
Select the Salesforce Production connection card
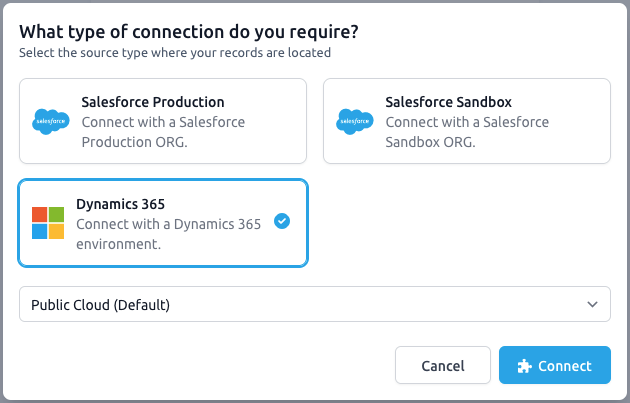[163, 121]
